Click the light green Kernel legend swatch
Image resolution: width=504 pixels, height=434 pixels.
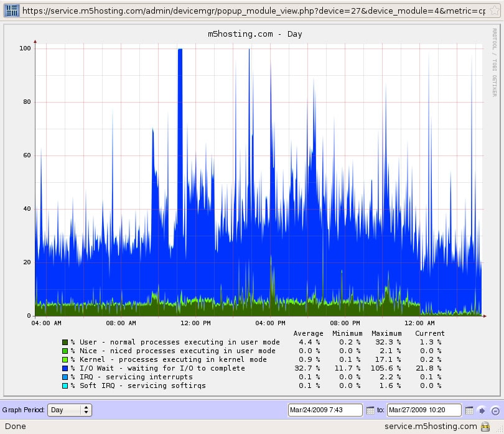pos(65,359)
